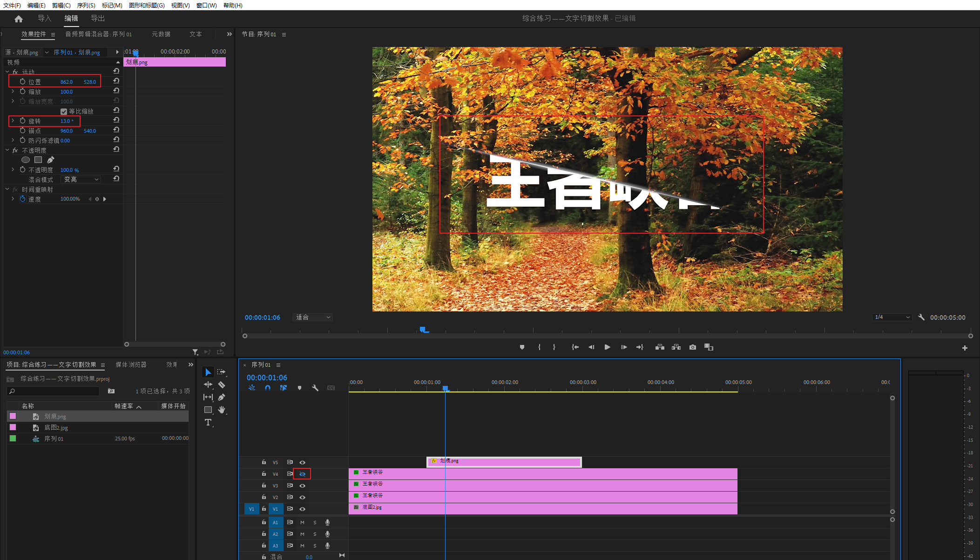Screen dimensions: 980x560
Task: Open the 序列(S) menu
Action: point(86,5)
